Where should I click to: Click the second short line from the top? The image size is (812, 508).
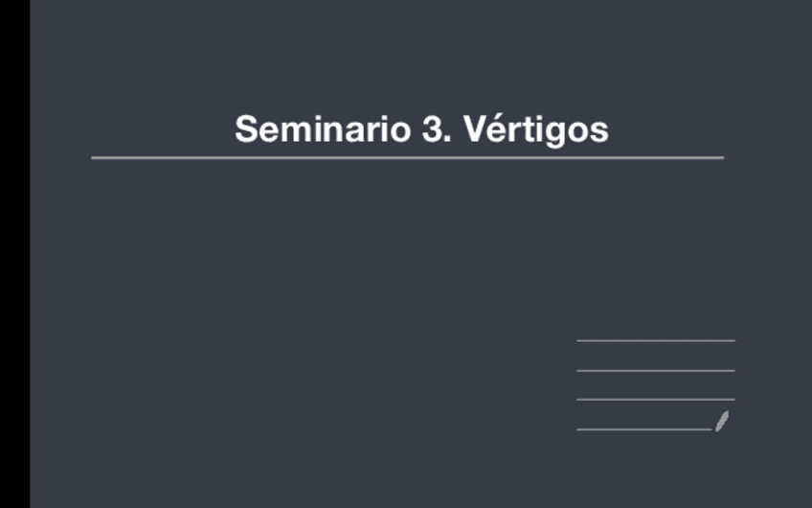(655, 370)
